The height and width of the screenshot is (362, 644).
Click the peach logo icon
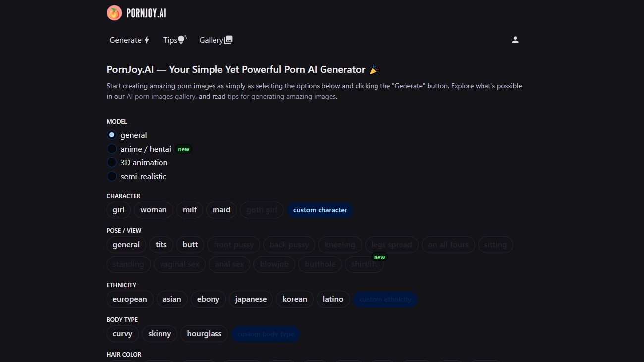114,13
